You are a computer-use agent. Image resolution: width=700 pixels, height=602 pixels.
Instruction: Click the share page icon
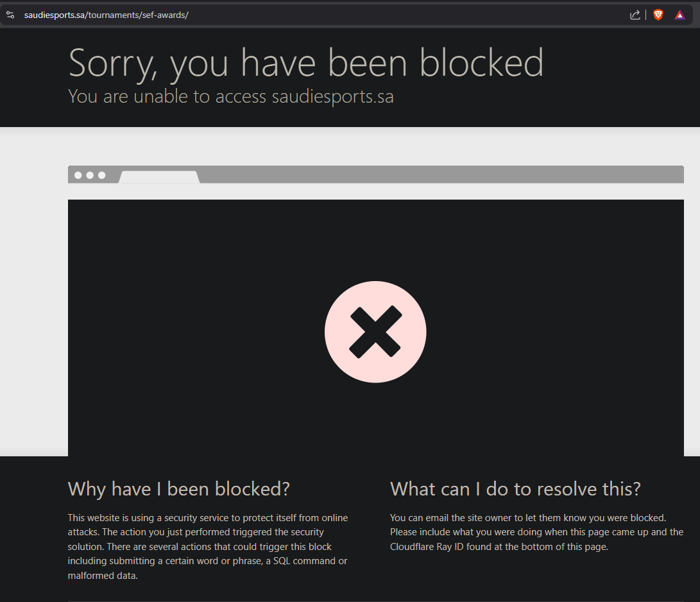pos(635,15)
